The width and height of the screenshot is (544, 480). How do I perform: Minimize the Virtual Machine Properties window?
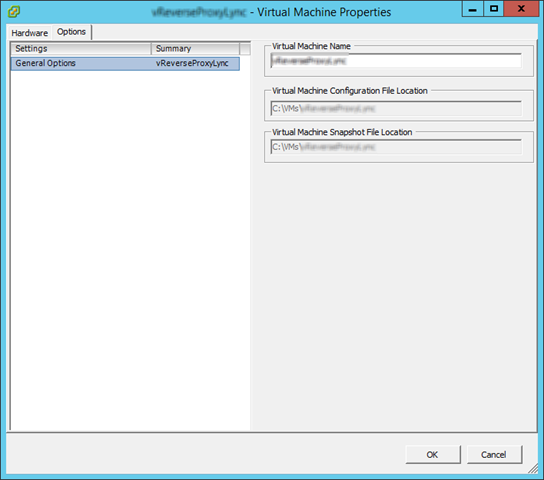click(x=472, y=9)
